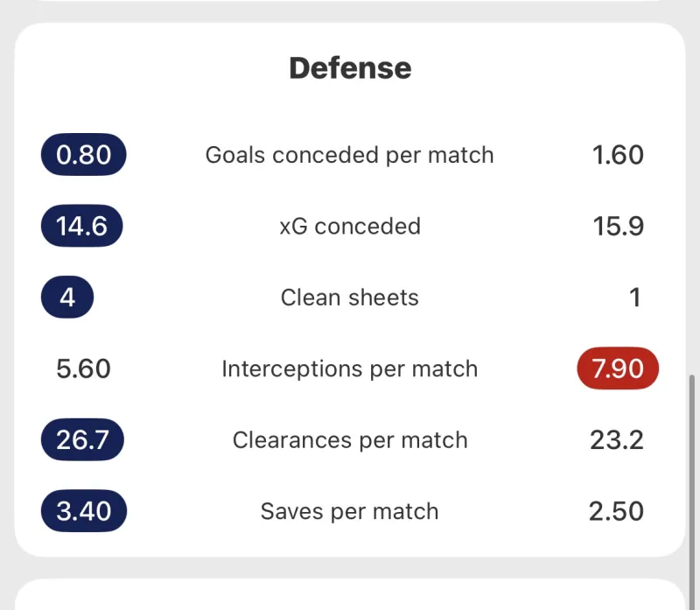The width and height of the screenshot is (700, 610).
Task: Tap the clean sheets value of 1
Action: click(x=635, y=298)
